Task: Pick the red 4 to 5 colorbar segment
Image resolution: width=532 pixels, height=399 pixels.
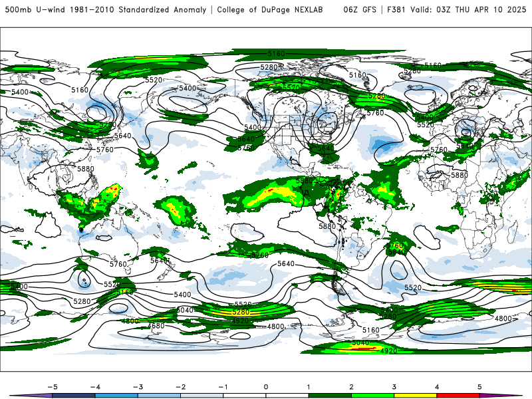Action: pyautogui.click(x=458, y=396)
